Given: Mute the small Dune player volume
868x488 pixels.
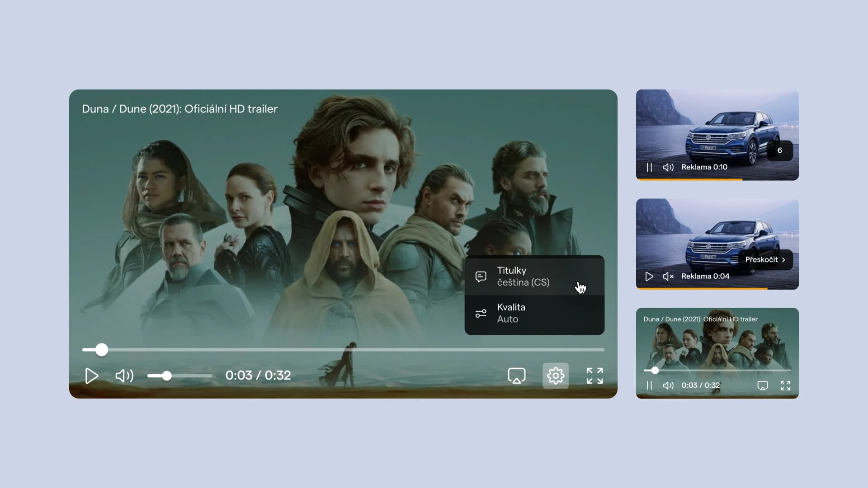Looking at the screenshot, I should 668,385.
